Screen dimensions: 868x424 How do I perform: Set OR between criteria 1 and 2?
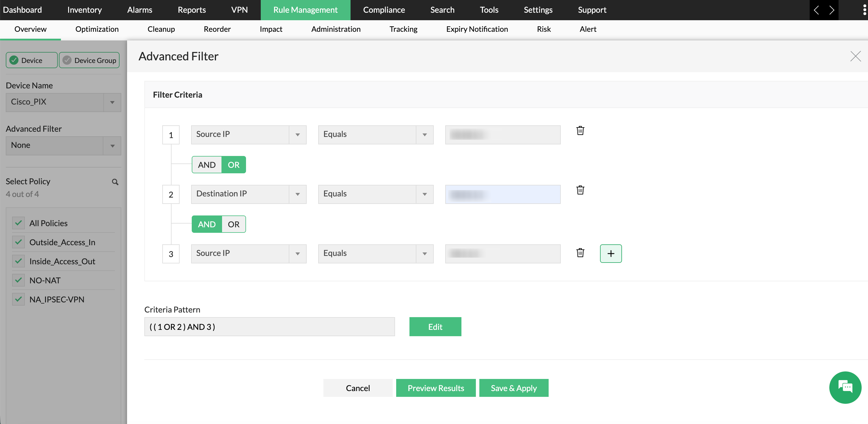point(234,165)
